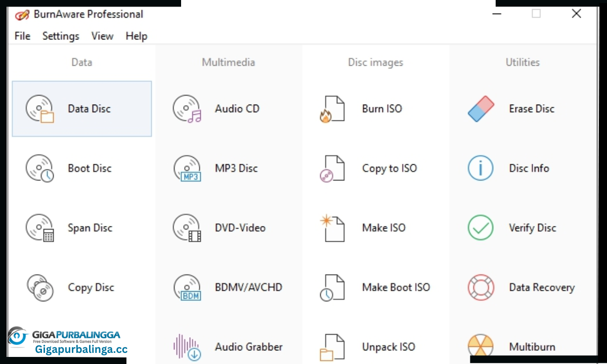Click the Audio Grabber waveform icon
Screen dimensions: 607x364
coord(187,347)
